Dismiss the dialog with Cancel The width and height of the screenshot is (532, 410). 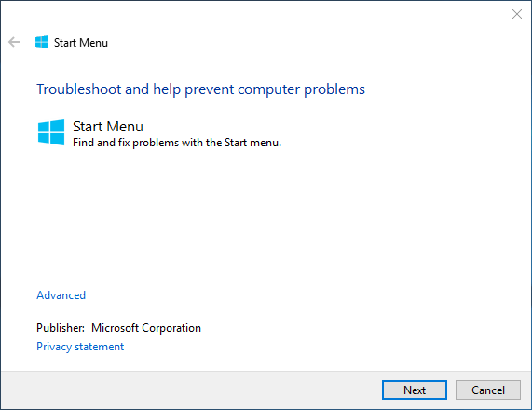tap(488, 390)
